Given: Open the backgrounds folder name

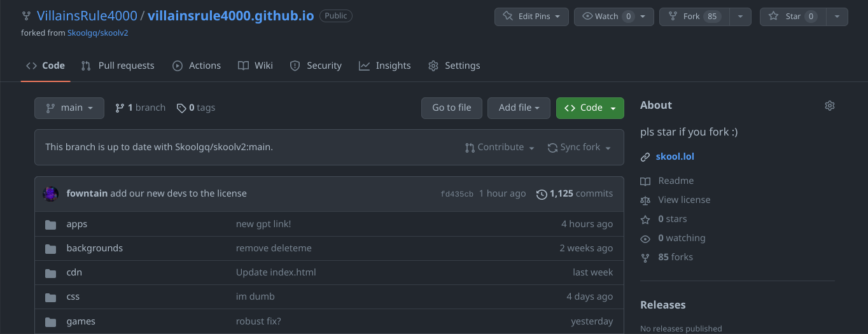Looking at the screenshot, I should tap(95, 248).
